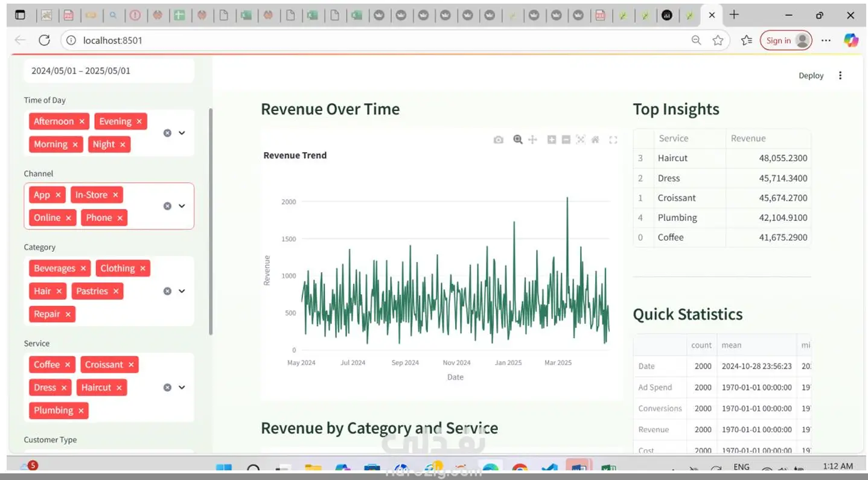Viewport: 868px width, 480px height.
Task: Sort Top Insights by Revenue column header
Action: (768, 138)
